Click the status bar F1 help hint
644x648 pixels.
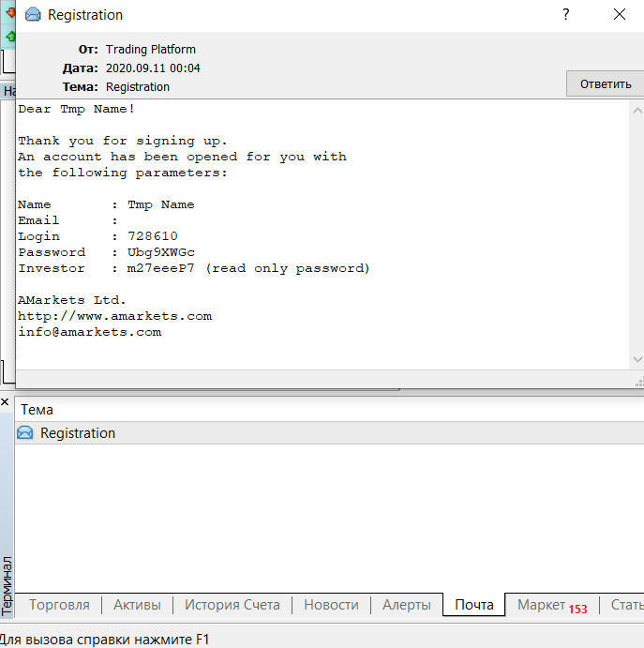click(104, 640)
